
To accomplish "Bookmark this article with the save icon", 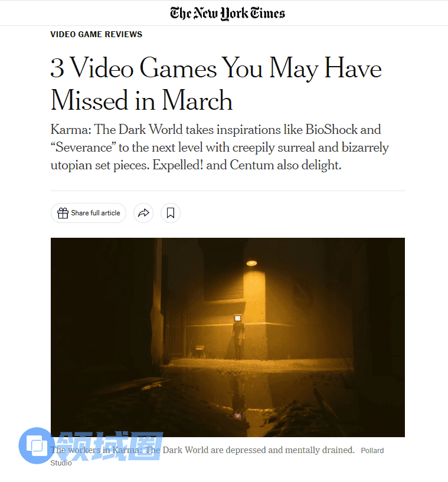I will (171, 213).
